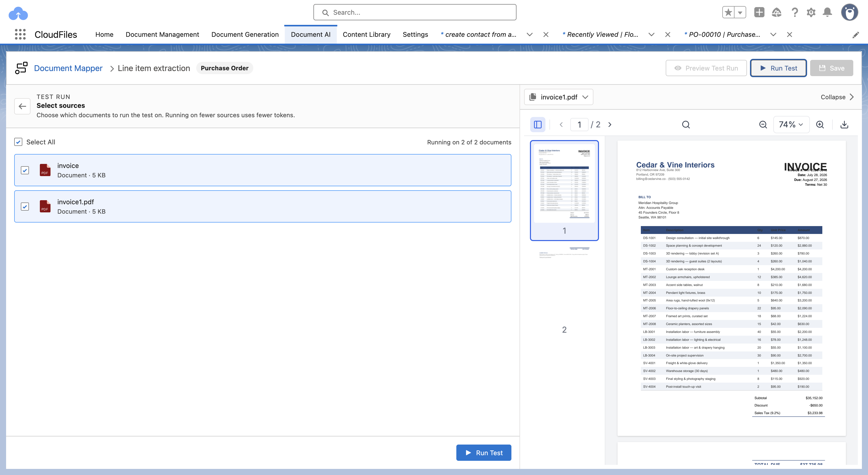Select the invoice document row
The image size is (868, 475).
tap(262, 170)
